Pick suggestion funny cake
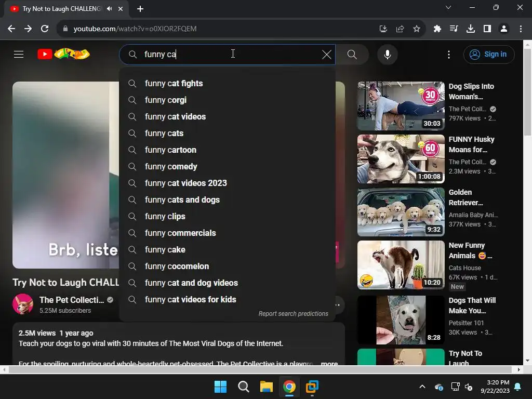This screenshot has height=399, width=532. 228,250
